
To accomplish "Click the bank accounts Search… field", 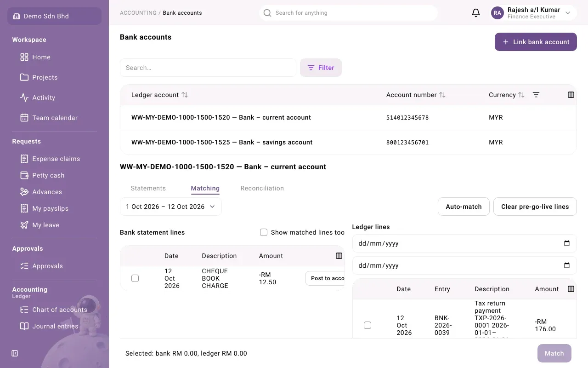I will (x=208, y=68).
